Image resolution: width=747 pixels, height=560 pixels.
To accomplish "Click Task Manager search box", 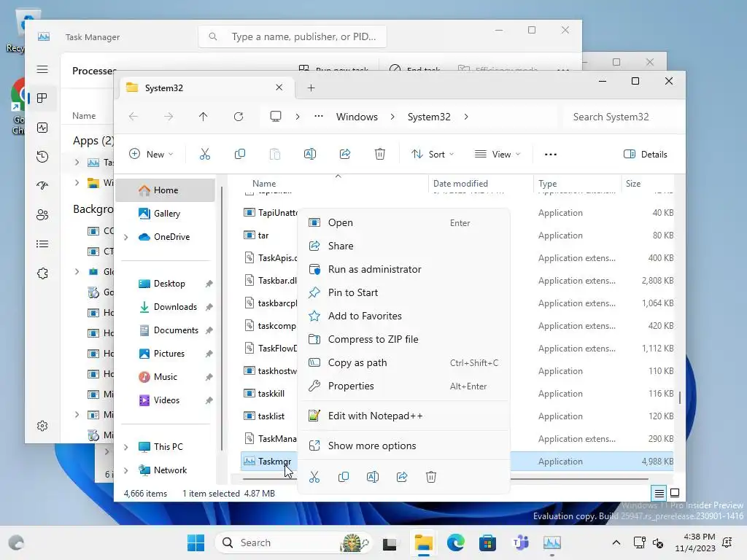I will pyautogui.click(x=292, y=36).
